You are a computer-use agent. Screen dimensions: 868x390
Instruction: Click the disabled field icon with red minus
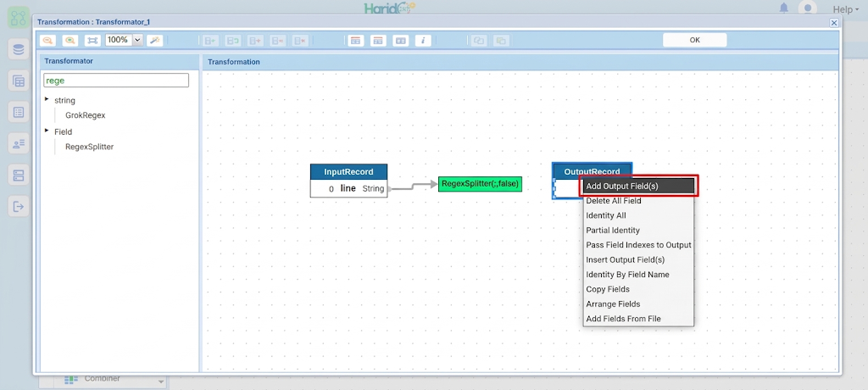277,41
